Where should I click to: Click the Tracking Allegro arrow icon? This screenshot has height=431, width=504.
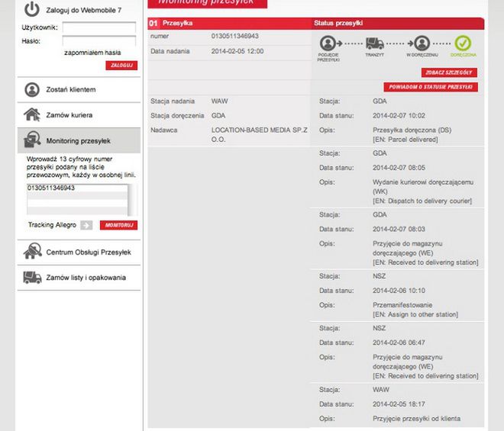86,225
